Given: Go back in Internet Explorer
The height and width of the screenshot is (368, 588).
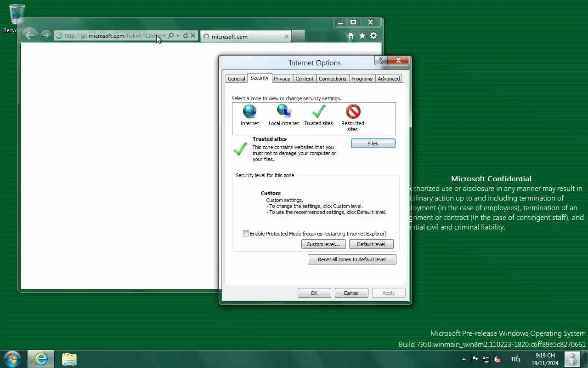Looking at the screenshot, I should pos(29,35).
